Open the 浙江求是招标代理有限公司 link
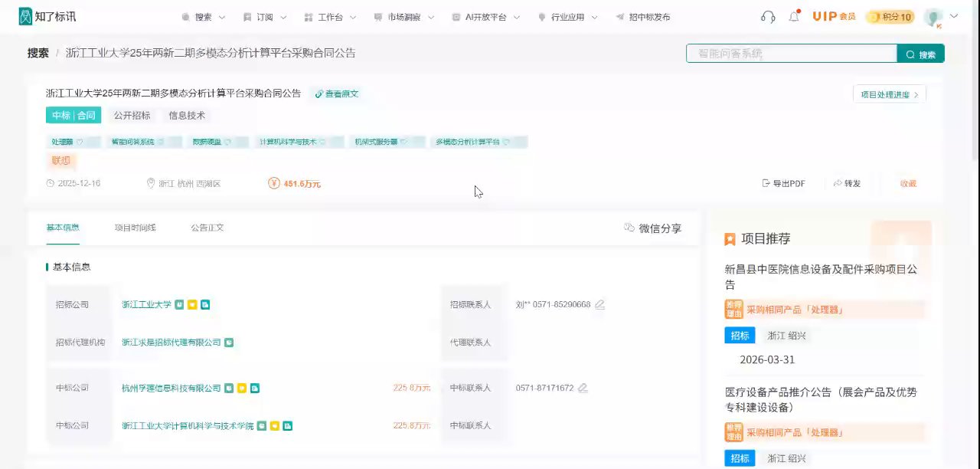Viewport: 980px width, 469px height. [171, 343]
